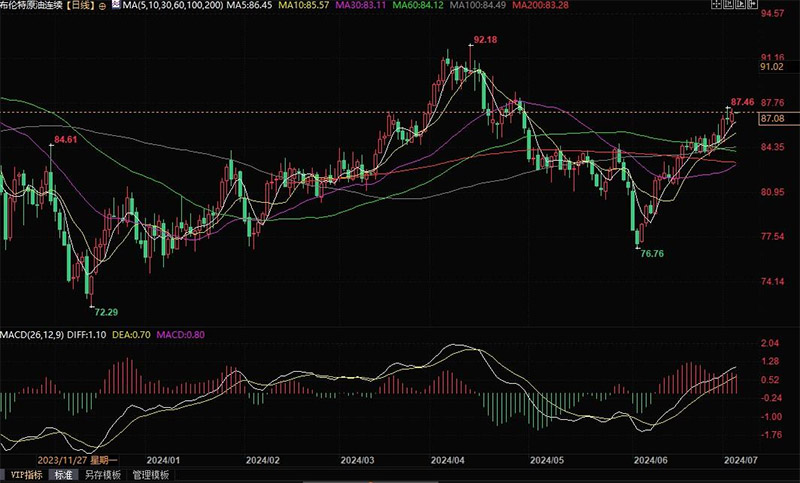
Task: Open 管理模板 template manager
Action: (x=151, y=475)
